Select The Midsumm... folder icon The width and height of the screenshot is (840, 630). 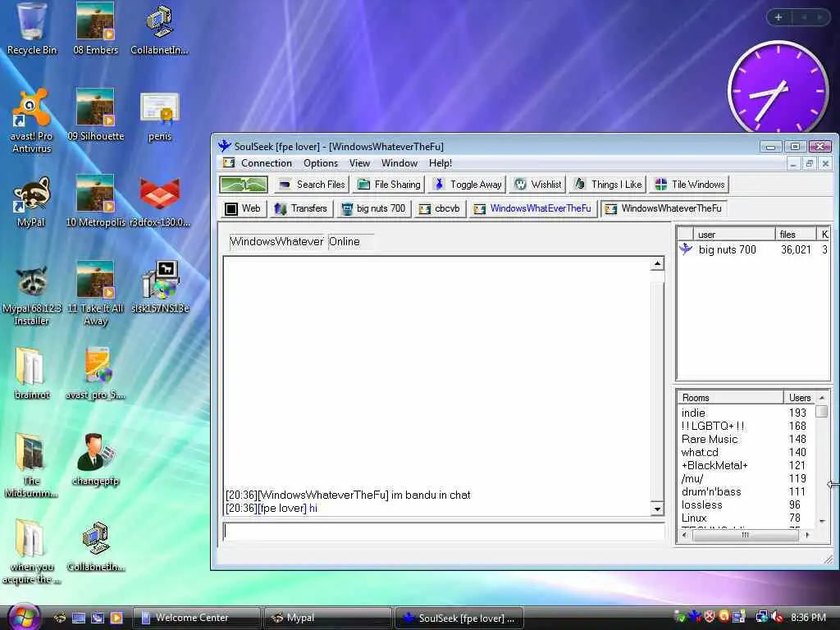click(x=32, y=466)
